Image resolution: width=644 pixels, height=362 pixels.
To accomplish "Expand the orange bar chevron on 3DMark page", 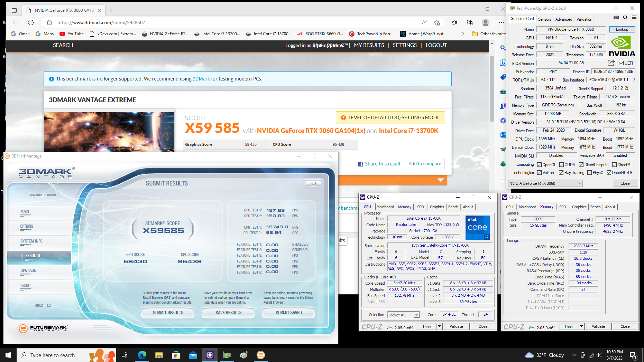I will pos(441,180).
